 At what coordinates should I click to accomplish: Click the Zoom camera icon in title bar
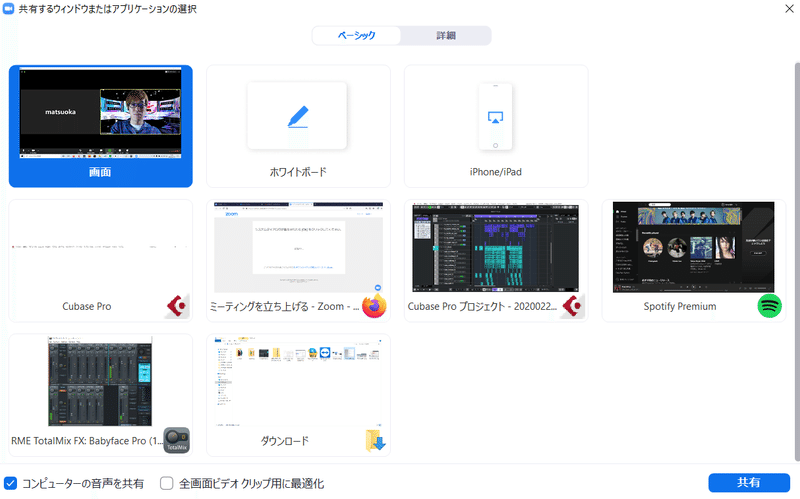[x=8, y=9]
